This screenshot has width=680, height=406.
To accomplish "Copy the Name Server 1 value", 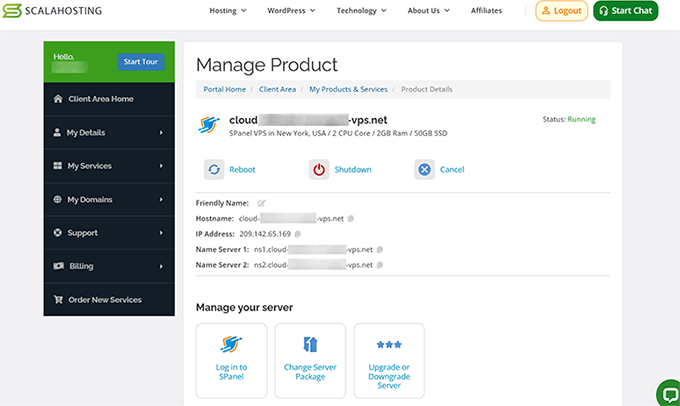I will (380, 250).
